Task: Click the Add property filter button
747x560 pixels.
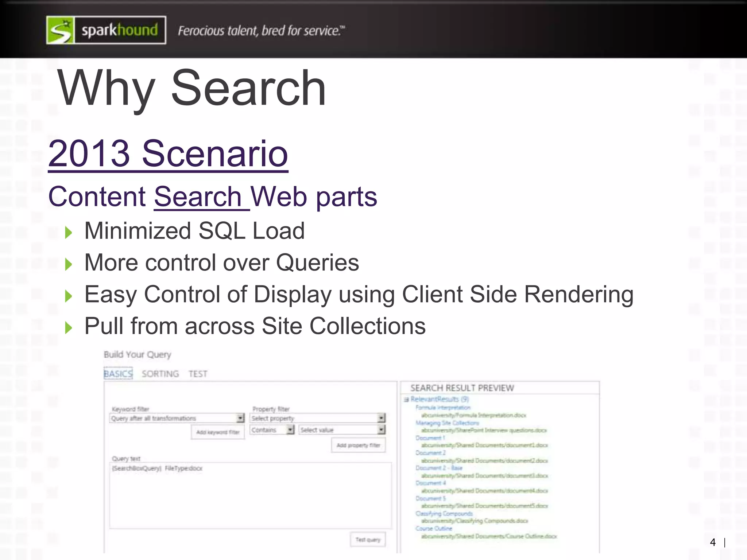Action: coord(358,445)
